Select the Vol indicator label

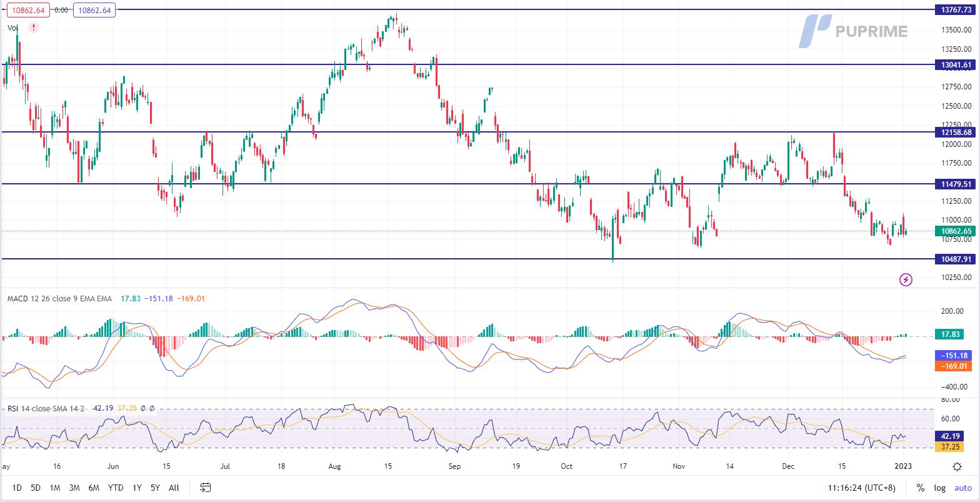(13, 28)
